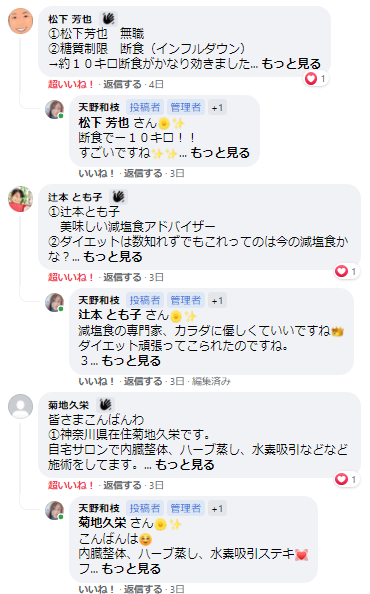Click the default gray avatar of 菊地久栄

tap(20, 406)
